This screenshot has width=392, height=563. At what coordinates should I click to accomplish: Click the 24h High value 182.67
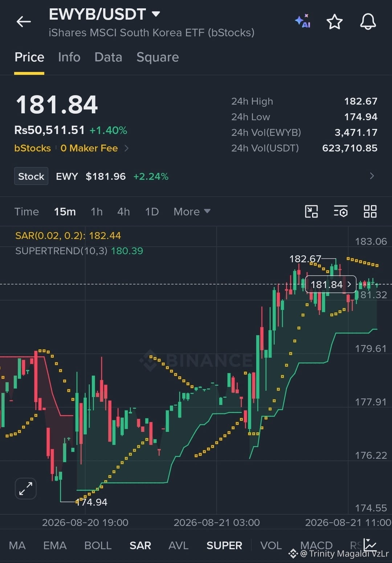coord(360,101)
